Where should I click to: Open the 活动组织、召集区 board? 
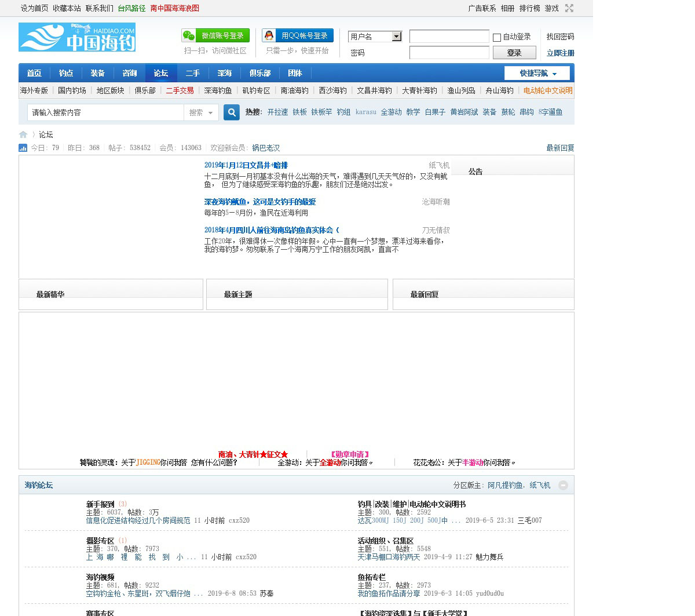(385, 541)
